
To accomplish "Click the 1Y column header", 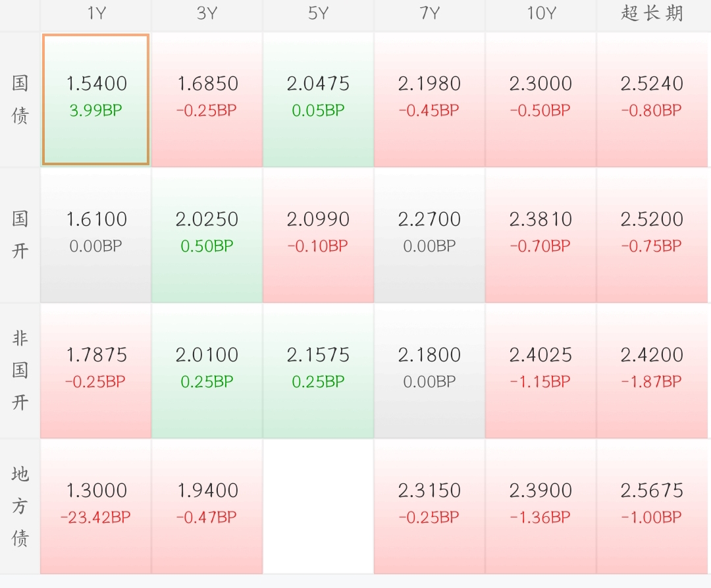I will (96, 14).
